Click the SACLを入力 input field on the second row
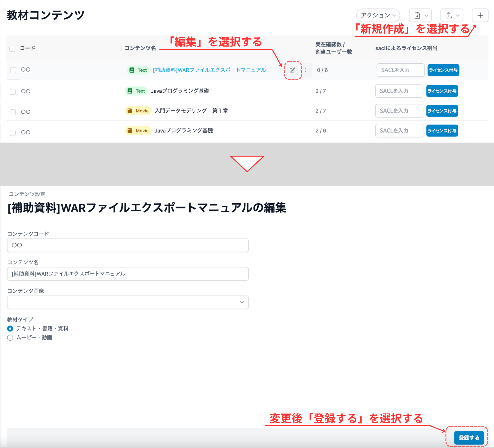 399,91
